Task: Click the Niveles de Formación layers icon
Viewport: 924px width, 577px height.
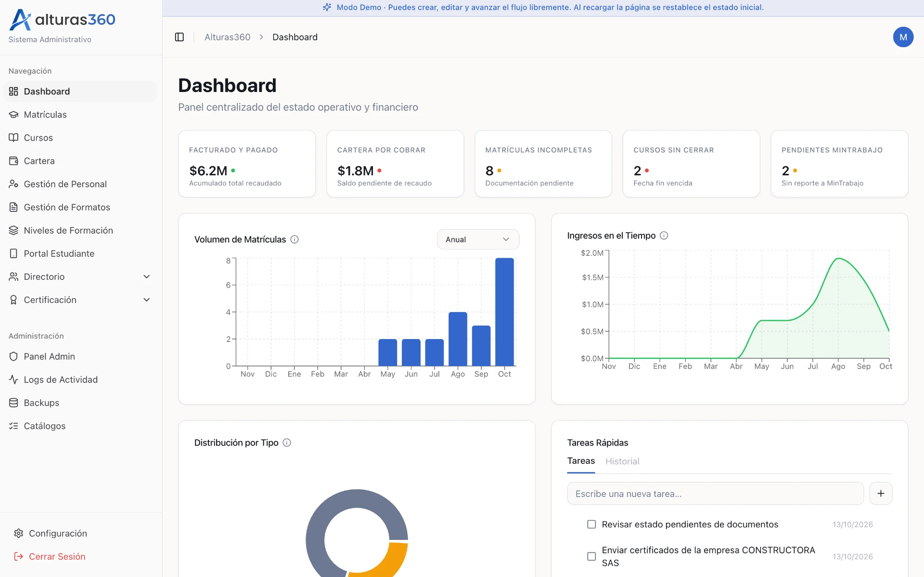Action: pyautogui.click(x=13, y=230)
